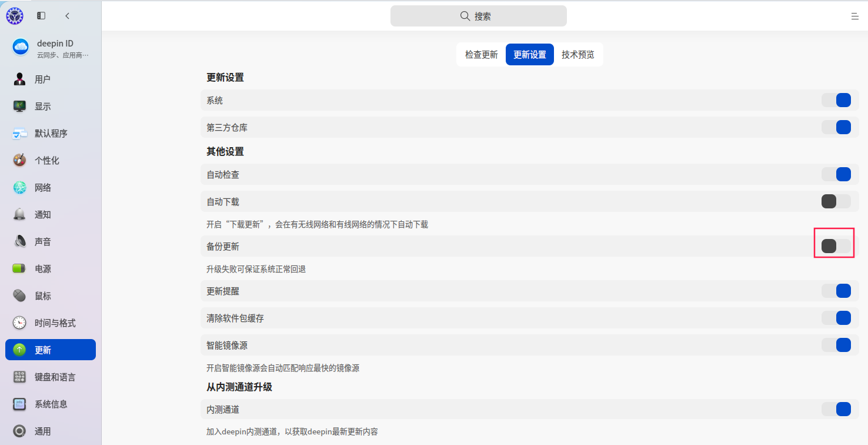Screen dimensions: 868x445
Task: Open 个性化 personalization settings
Action: point(51,161)
